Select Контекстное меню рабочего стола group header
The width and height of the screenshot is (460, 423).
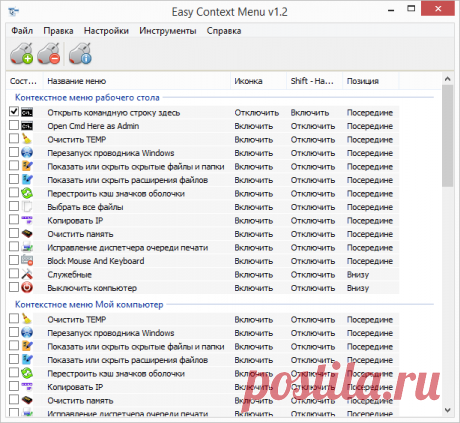pyautogui.click(x=87, y=98)
